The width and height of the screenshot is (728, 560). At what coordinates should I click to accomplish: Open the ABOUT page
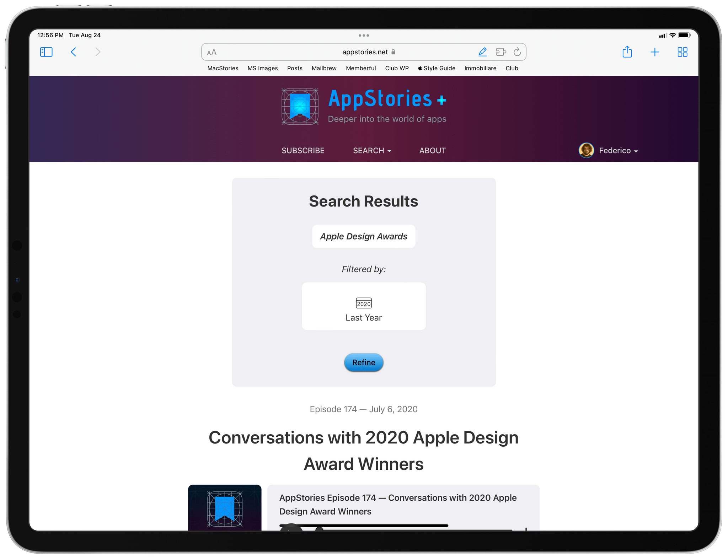[432, 151]
